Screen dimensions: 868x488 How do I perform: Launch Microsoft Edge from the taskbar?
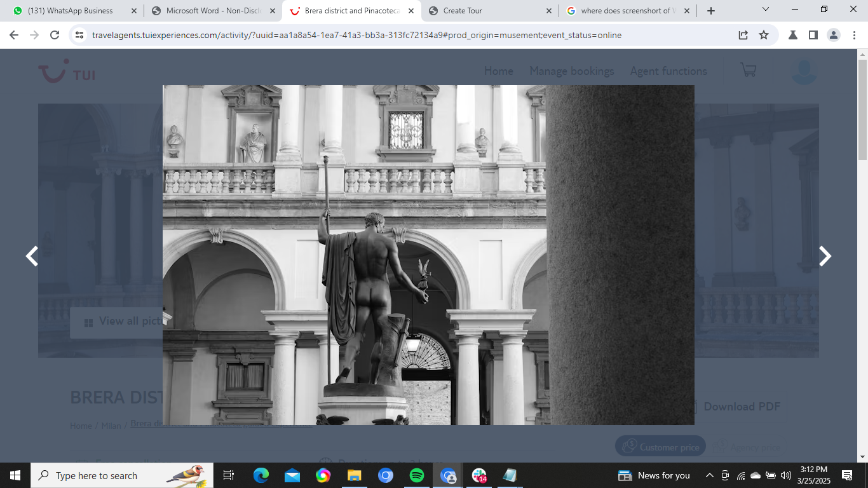[x=261, y=475]
